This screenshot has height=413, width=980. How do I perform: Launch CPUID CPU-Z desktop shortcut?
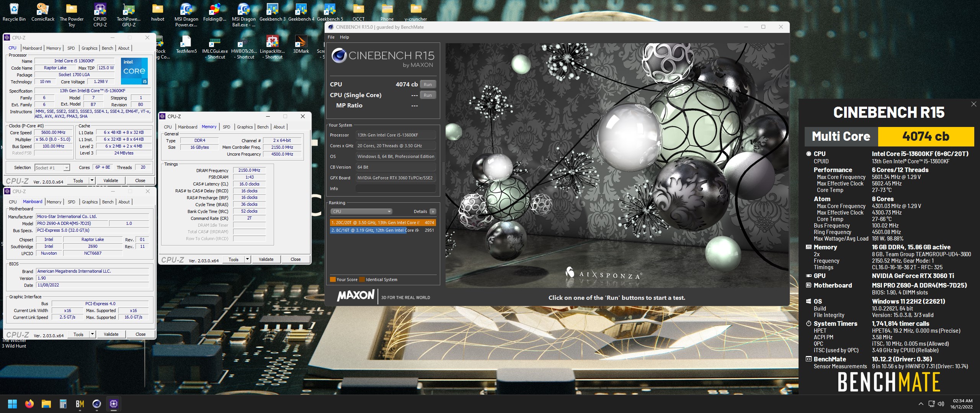[x=100, y=15]
